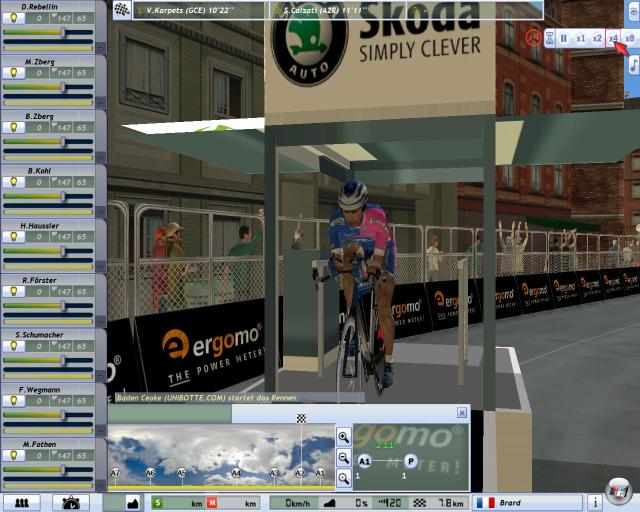
Task: Click the round game menu orb
Action: point(619,491)
